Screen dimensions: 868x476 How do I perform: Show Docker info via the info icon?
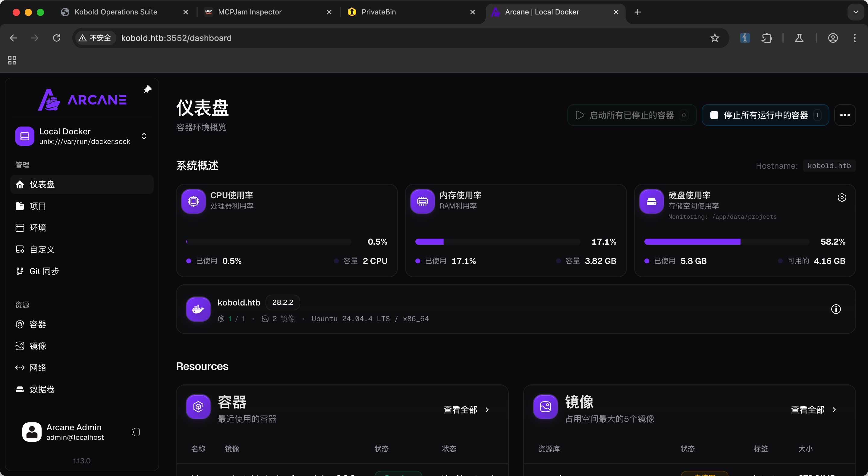point(836,309)
